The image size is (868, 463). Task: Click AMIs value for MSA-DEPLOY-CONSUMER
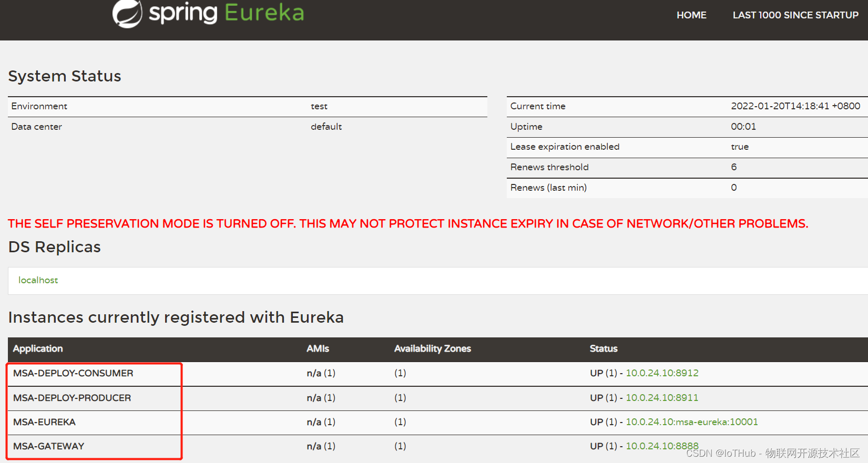coord(321,373)
